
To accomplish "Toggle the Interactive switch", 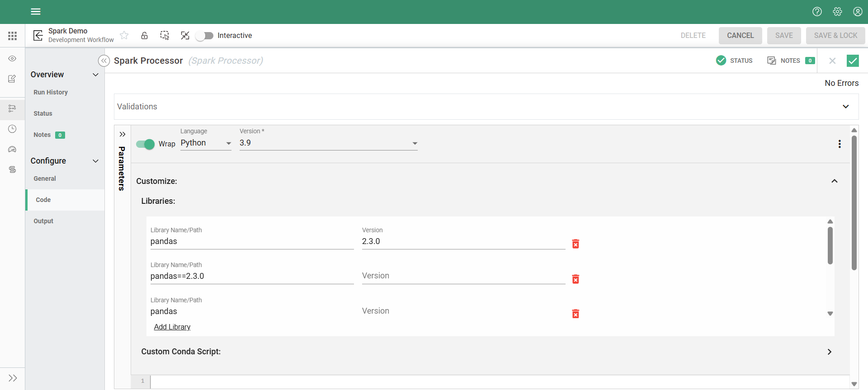I will pos(204,36).
